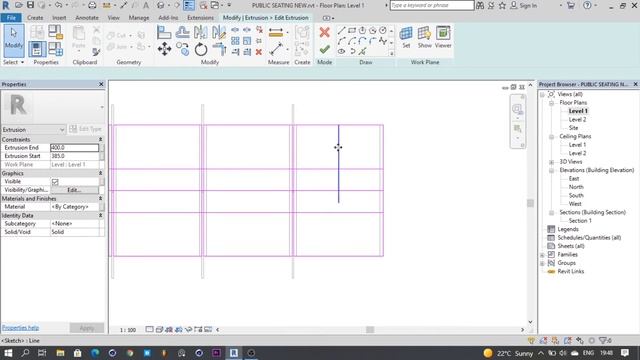The height and width of the screenshot is (360, 640).
Task: Expand the 3D Views tree node
Action: 551,162
